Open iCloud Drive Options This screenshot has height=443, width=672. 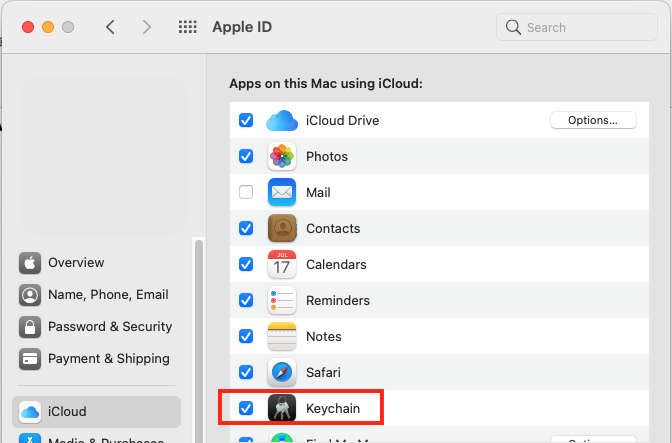point(593,120)
